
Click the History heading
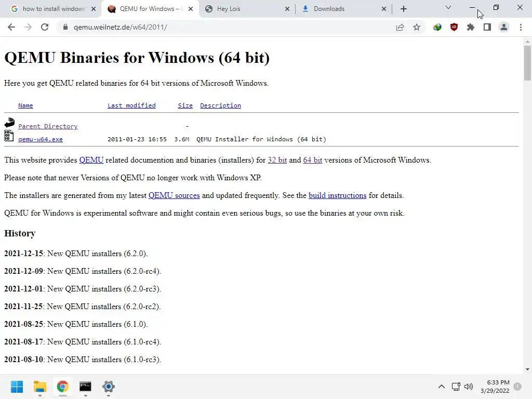coord(20,233)
